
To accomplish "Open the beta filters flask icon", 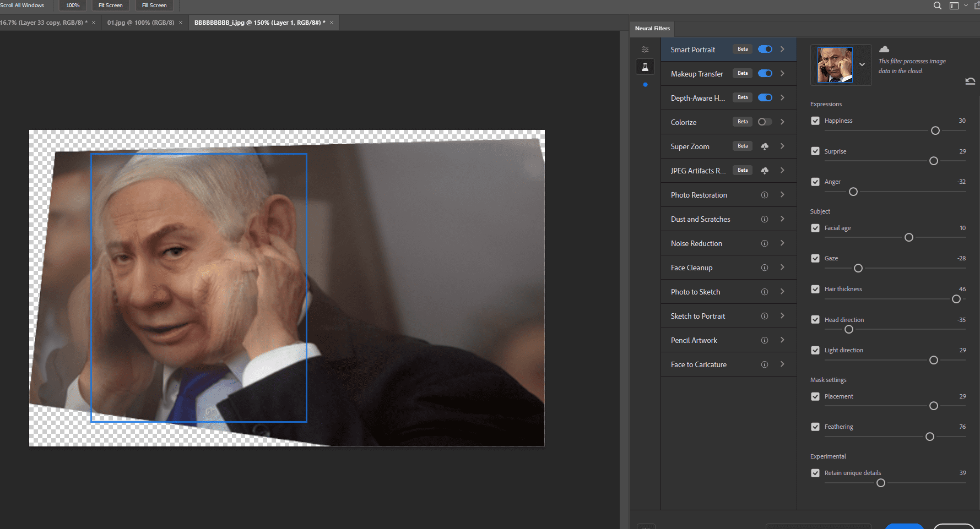I will click(645, 67).
